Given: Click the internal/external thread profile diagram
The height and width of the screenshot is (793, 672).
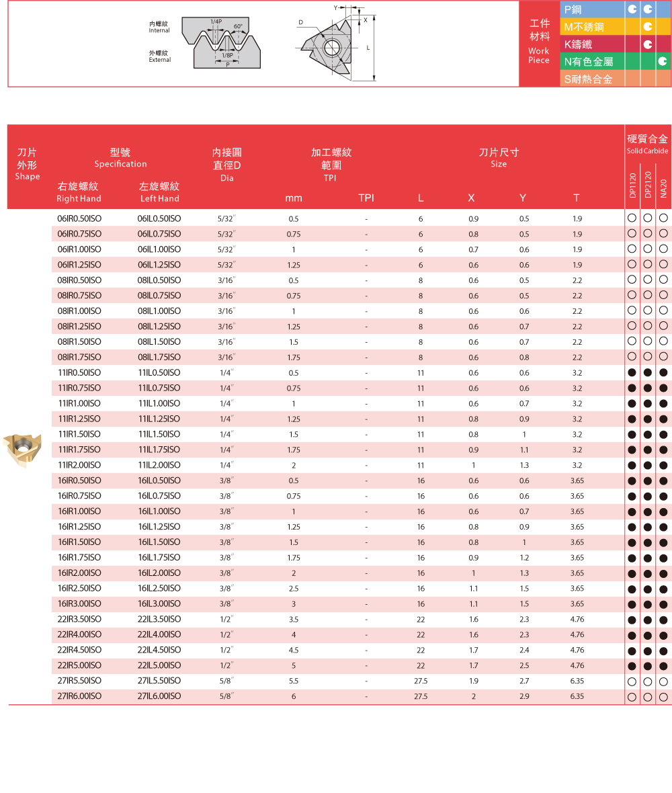Looking at the screenshot, I should point(205,44).
